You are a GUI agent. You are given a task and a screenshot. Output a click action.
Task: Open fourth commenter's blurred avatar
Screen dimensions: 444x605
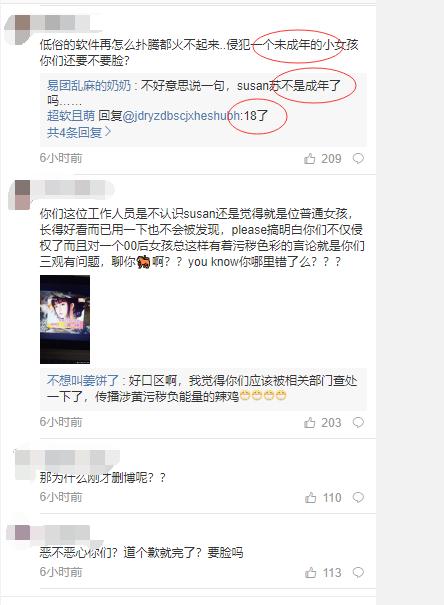coord(22,532)
